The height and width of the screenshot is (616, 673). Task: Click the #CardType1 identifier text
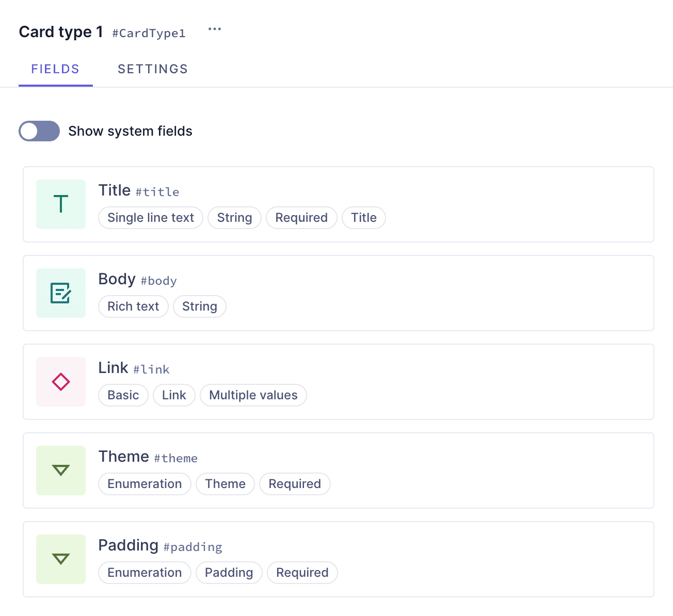pos(149,34)
